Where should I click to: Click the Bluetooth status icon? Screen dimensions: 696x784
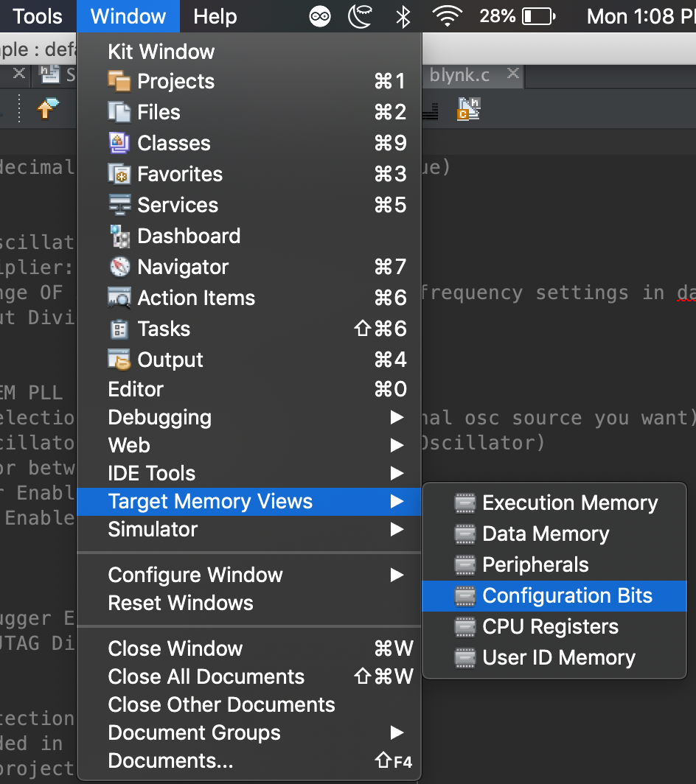coord(403,16)
